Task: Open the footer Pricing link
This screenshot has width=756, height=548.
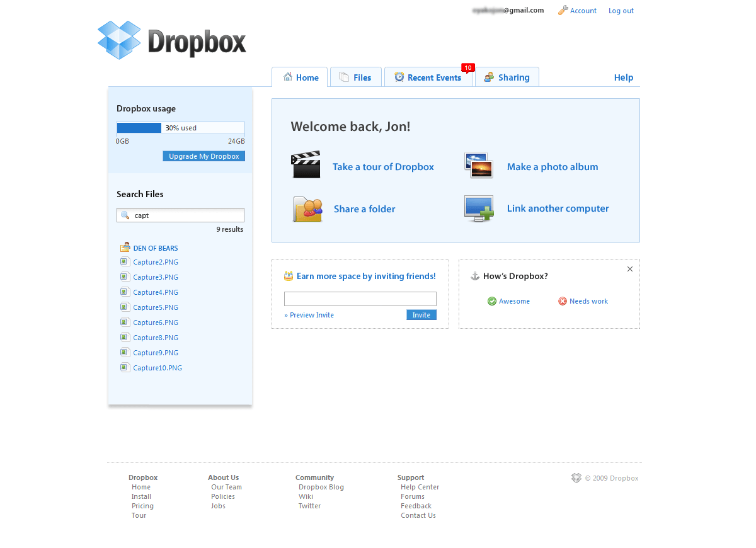Action: tap(142, 506)
